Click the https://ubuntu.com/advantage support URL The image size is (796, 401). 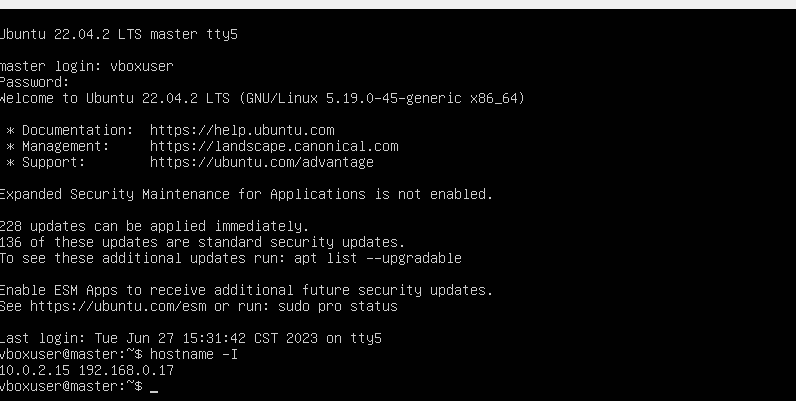262,162
